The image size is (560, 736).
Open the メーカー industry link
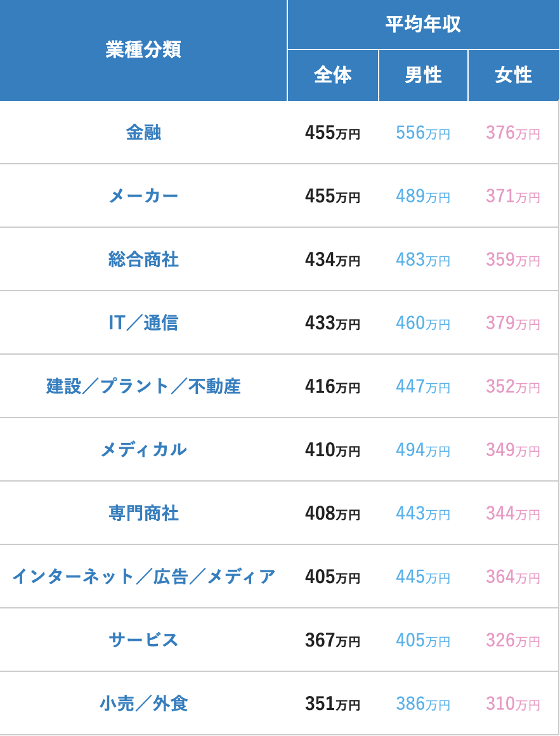click(x=143, y=196)
